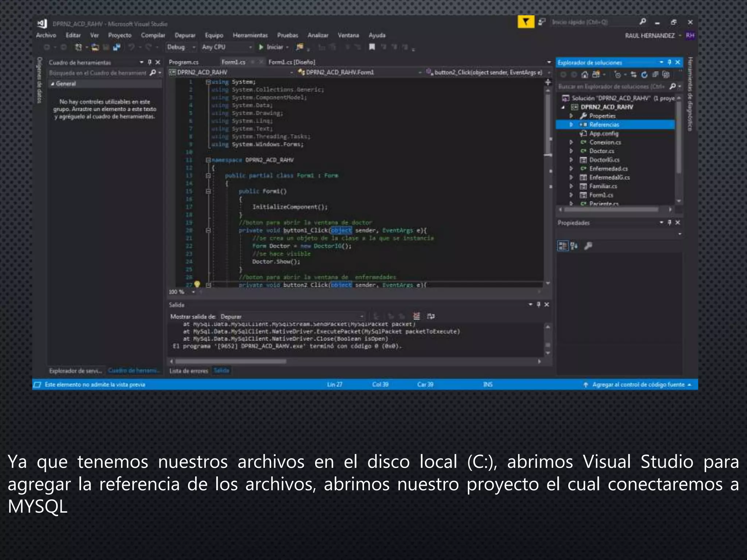The image size is (747, 560).
Task: Toggle auto-hide pin on Salida panel
Action: 539,304
